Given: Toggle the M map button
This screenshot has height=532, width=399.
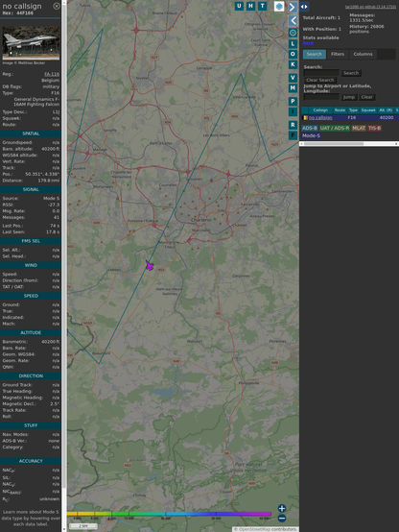Looking at the screenshot, I should pos(293,88).
